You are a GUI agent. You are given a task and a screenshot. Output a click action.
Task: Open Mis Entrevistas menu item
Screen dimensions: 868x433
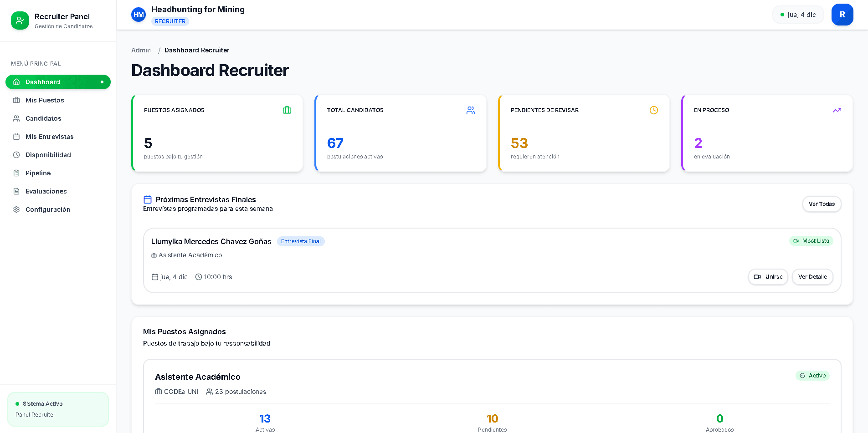49,137
